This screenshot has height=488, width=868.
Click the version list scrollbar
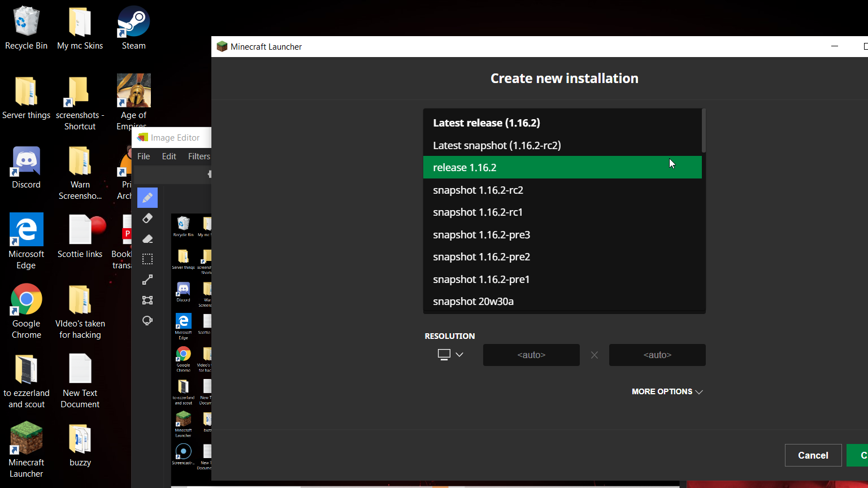(x=704, y=131)
